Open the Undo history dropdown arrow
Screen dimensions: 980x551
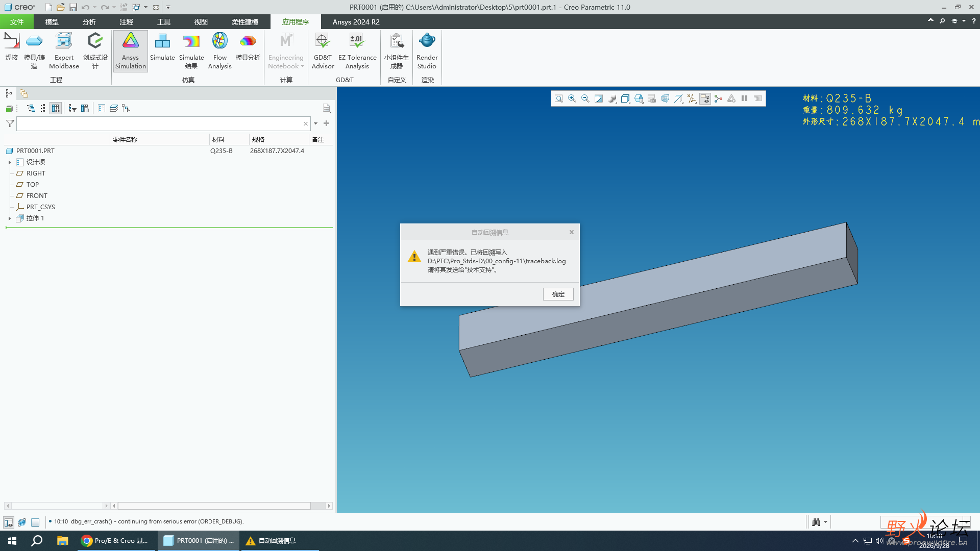(x=95, y=7)
